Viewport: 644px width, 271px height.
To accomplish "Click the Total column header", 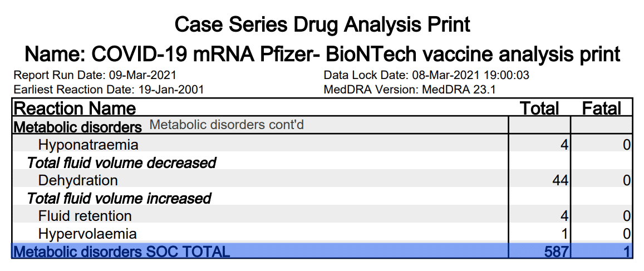I will (x=539, y=108).
